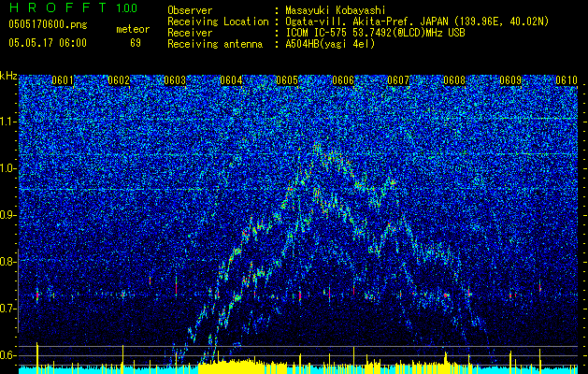
Task: Click the 0.8 kHz axis label
Action: tap(7, 262)
